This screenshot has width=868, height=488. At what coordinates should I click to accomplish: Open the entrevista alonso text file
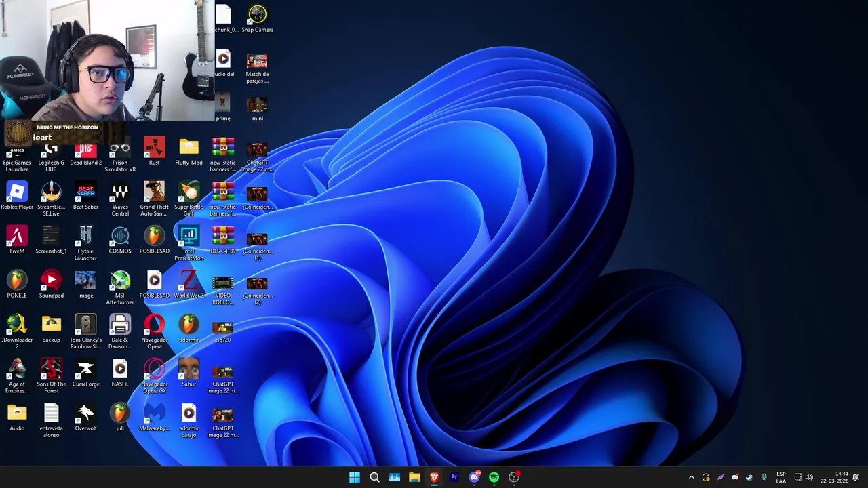pos(51,421)
